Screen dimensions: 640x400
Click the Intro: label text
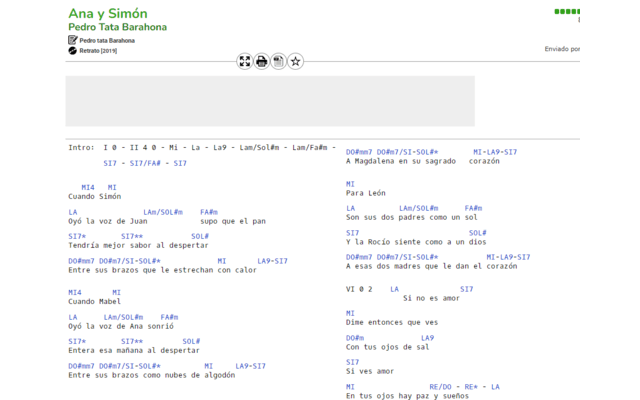tap(81, 147)
